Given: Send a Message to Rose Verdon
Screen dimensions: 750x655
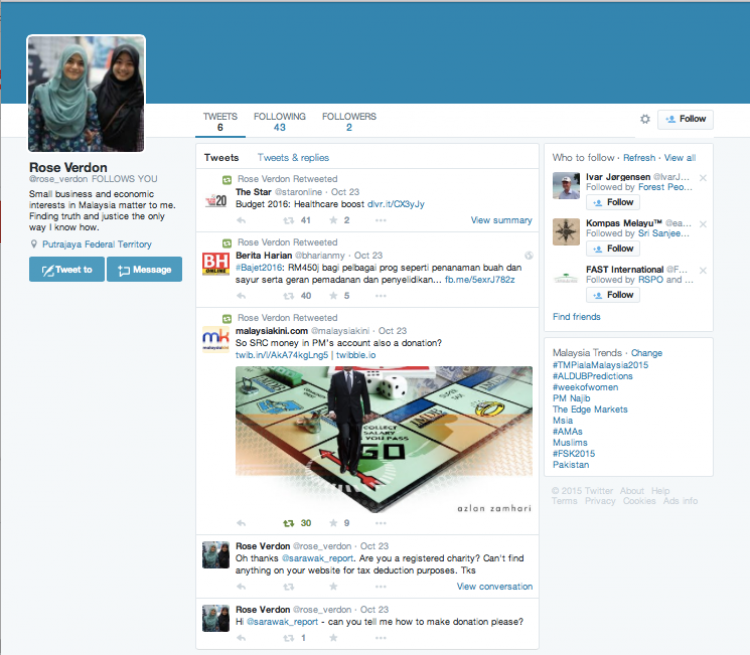Looking at the screenshot, I should pos(144,269).
